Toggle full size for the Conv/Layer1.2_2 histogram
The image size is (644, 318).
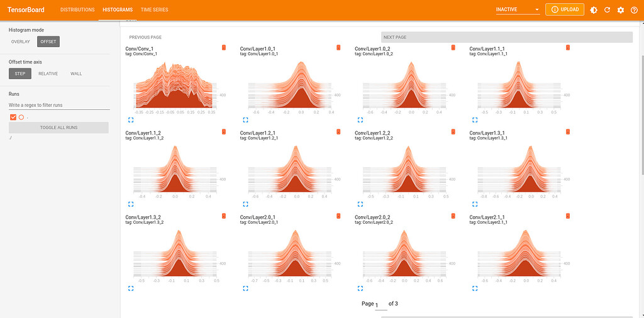coord(360,204)
